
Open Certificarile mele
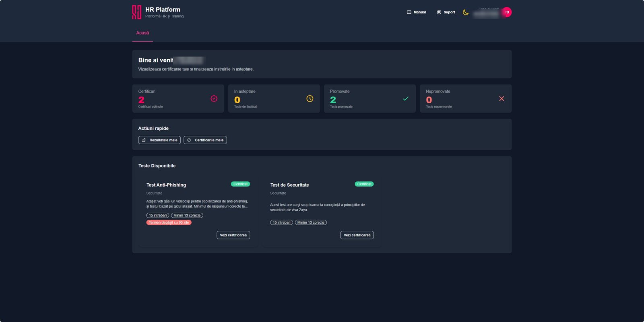pos(205,140)
